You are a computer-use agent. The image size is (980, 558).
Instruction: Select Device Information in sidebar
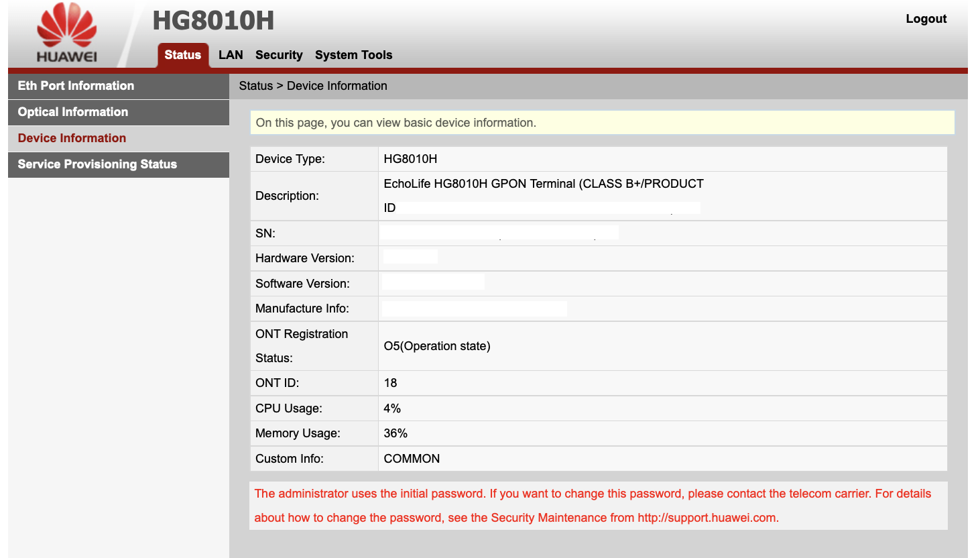(x=119, y=138)
